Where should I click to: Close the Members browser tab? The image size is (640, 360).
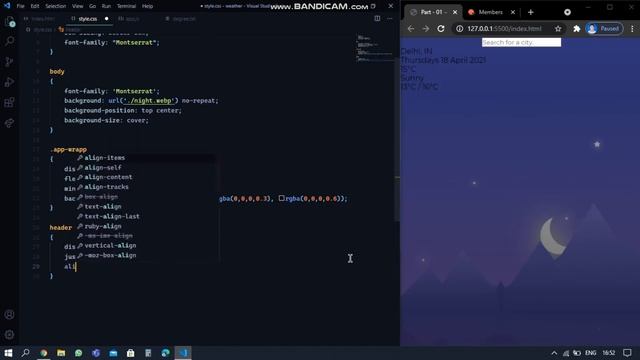pyautogui.click(x=513, y=12)
